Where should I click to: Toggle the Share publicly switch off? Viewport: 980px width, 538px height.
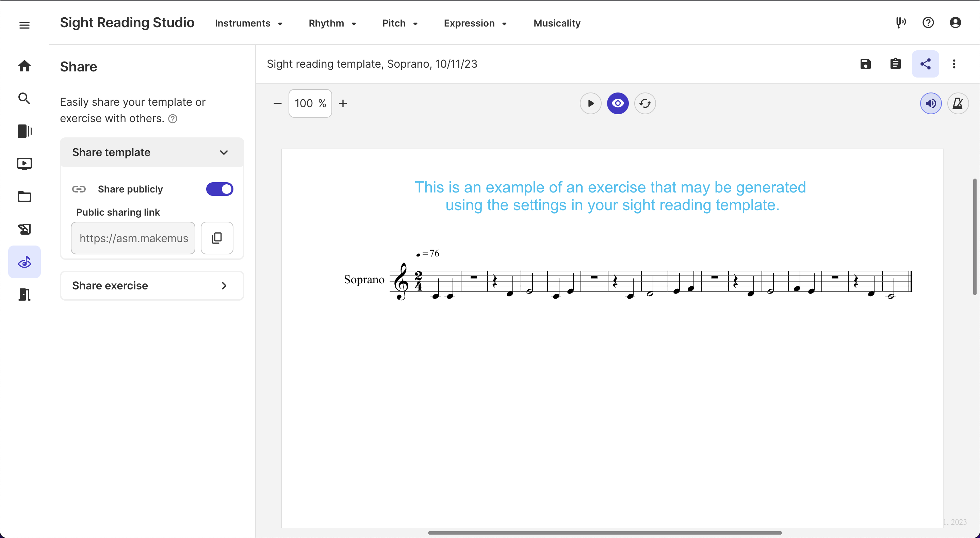click(x=219, y=189)
